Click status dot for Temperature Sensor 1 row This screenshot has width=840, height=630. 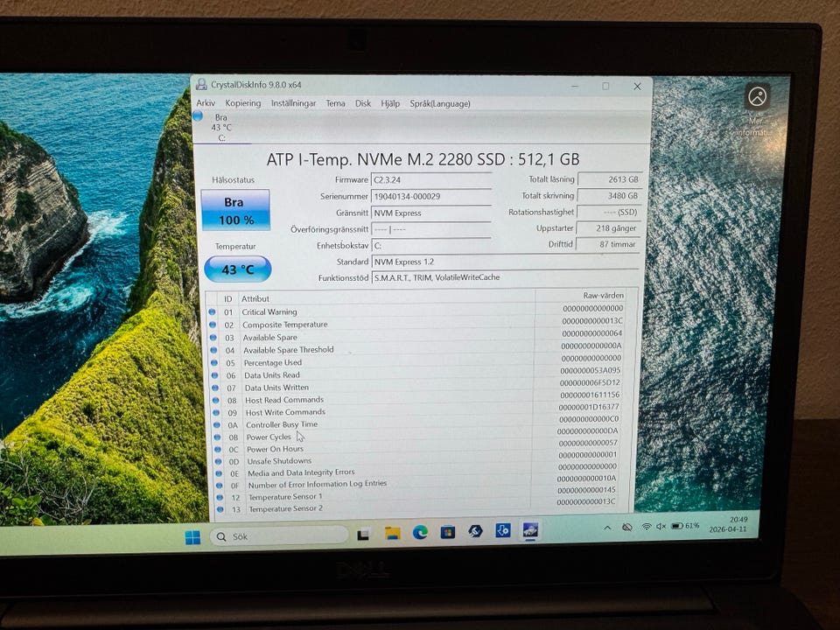(x=220, y=497)
